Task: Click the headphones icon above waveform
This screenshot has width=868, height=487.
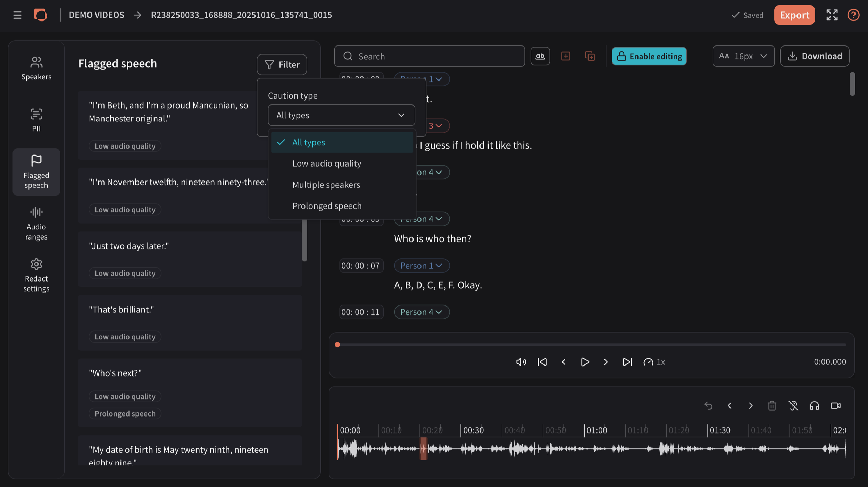Action: pyautogui.click(x=814, y=405)
